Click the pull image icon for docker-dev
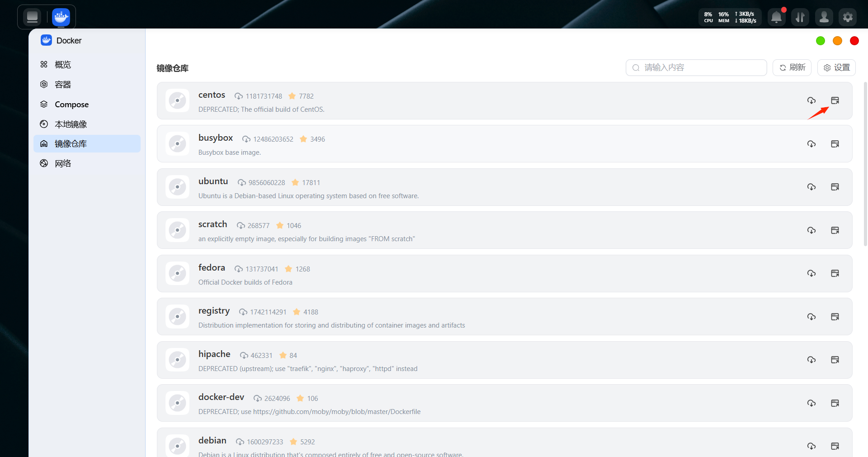The height and width of the screenshot is (457, 868). (x=811, y=403)
